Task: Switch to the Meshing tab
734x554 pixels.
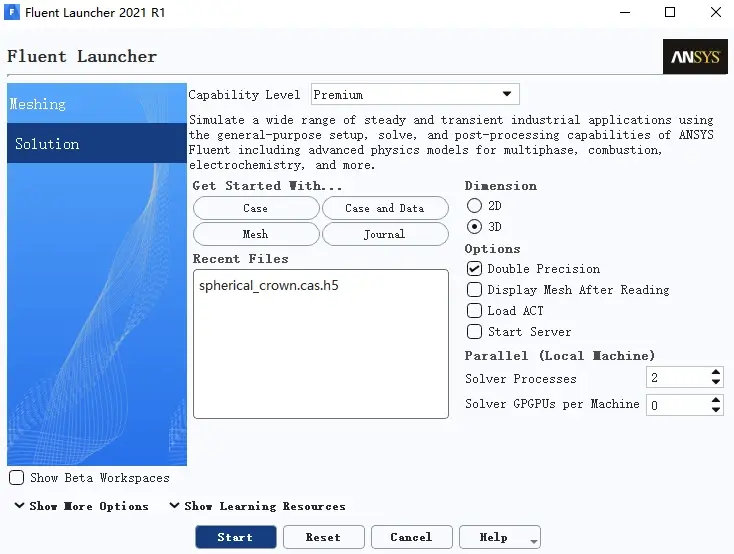Action: (x=97, y=103)
